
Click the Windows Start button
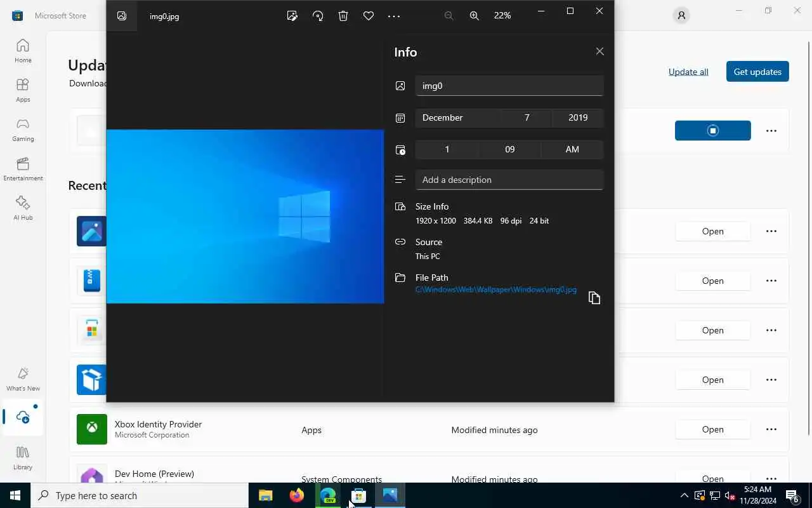point(15,495)
